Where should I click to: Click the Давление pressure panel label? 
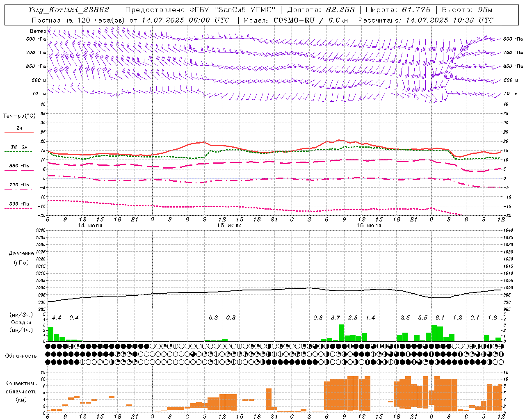[21, 253]
